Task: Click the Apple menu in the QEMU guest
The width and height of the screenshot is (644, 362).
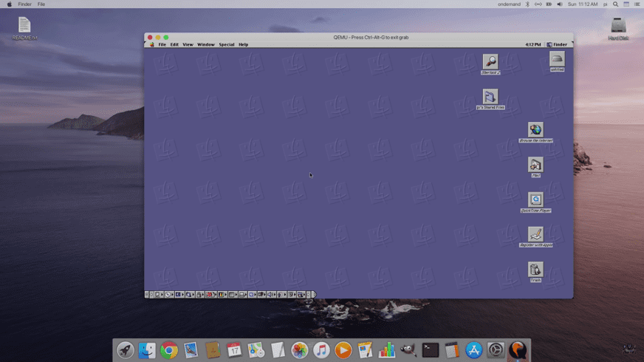Action: tap(151, 44)
